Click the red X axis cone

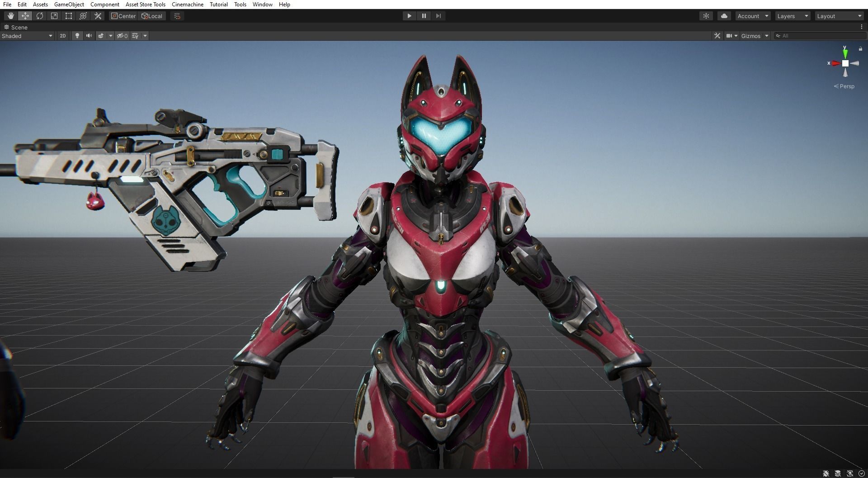tap(835, 63)
